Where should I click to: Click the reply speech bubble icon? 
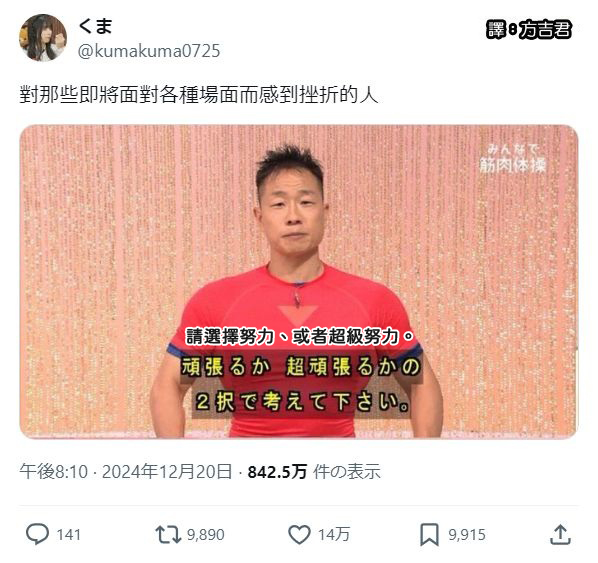[x=37, y=534]
